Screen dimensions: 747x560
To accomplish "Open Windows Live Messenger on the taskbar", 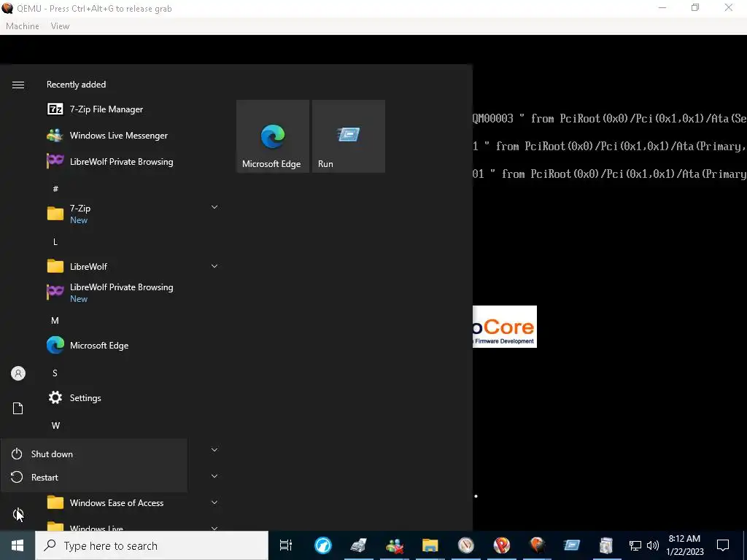I will pos(395,545).
